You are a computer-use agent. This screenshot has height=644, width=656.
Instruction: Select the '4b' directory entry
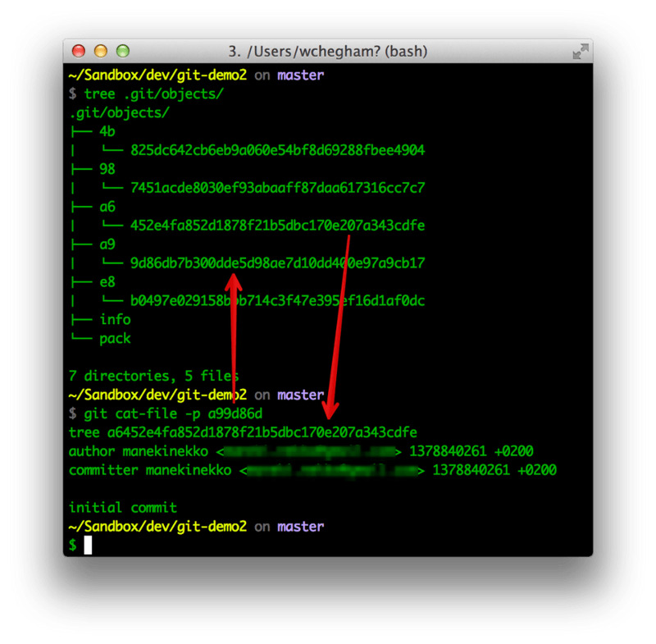107,132
